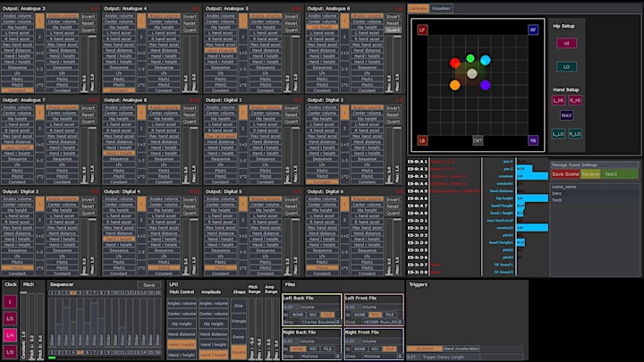Adjust Min slider in Output Analogue 8 panel
644x362 pixels.
(186, 156)
